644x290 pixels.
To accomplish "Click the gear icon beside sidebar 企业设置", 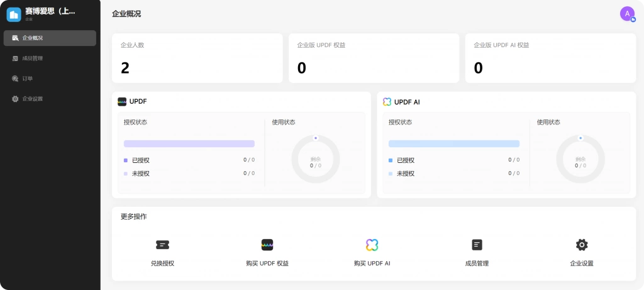I will [15, 99].
